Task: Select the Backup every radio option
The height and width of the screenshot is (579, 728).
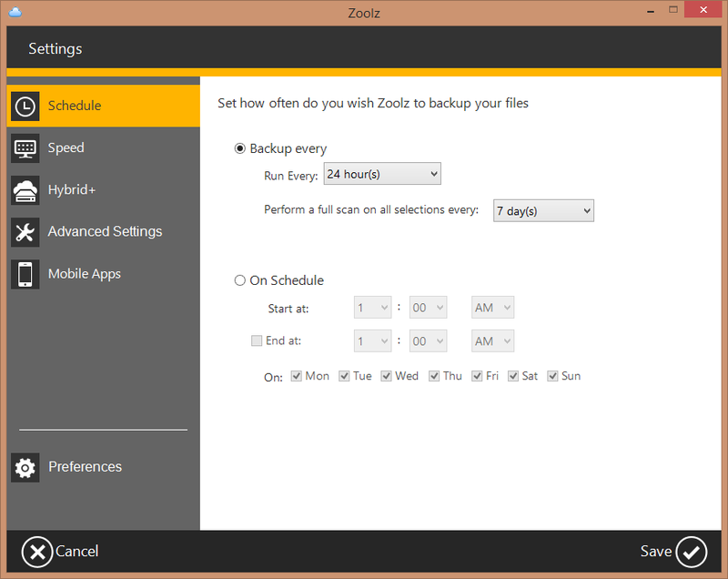Action: point(239,148)
